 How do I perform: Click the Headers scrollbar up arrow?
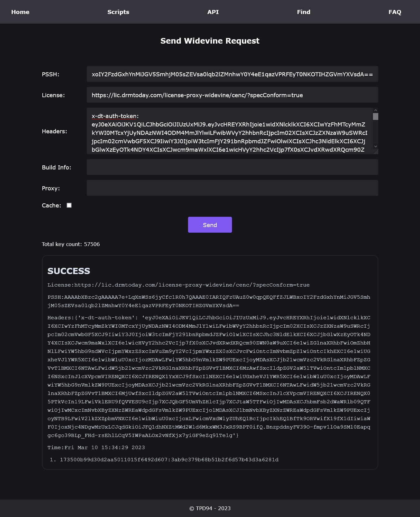coord(375,110)
